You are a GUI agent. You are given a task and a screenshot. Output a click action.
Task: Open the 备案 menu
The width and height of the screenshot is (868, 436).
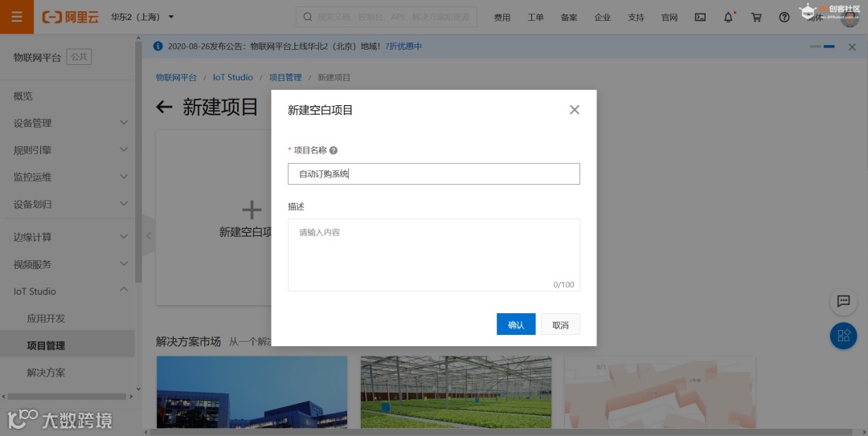pyautogui.click(x=569, y=17)
